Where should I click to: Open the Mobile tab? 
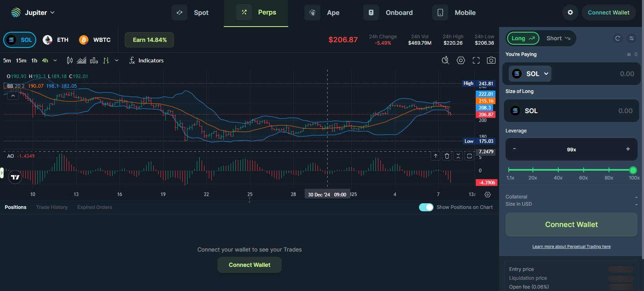coord(454,12)
